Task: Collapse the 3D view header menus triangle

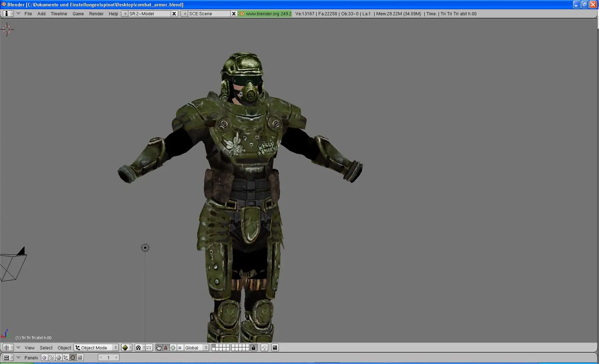Action: pos(18,348)
